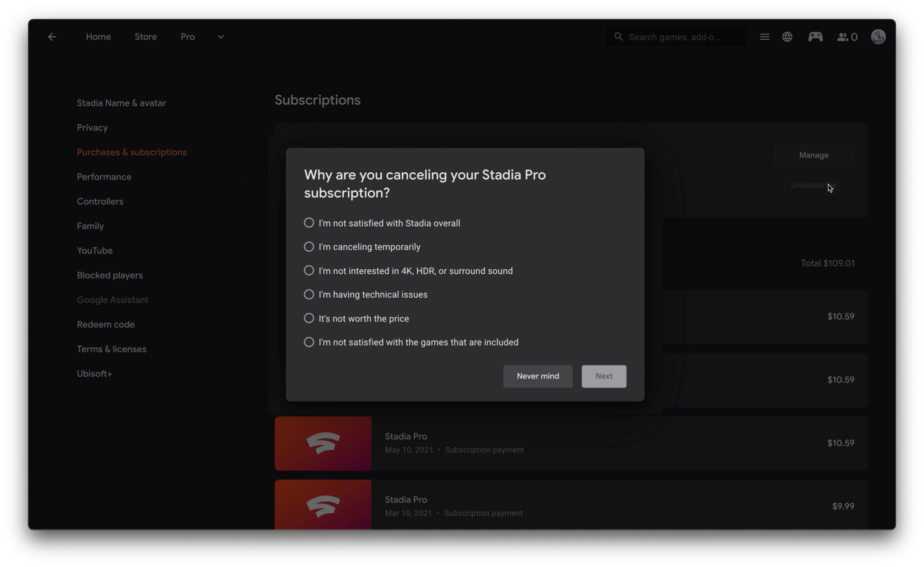Click the May 10 Stadia Pro logo thumbnail
The width and height of the screenshot is (924, 567).
click(323, 443)
